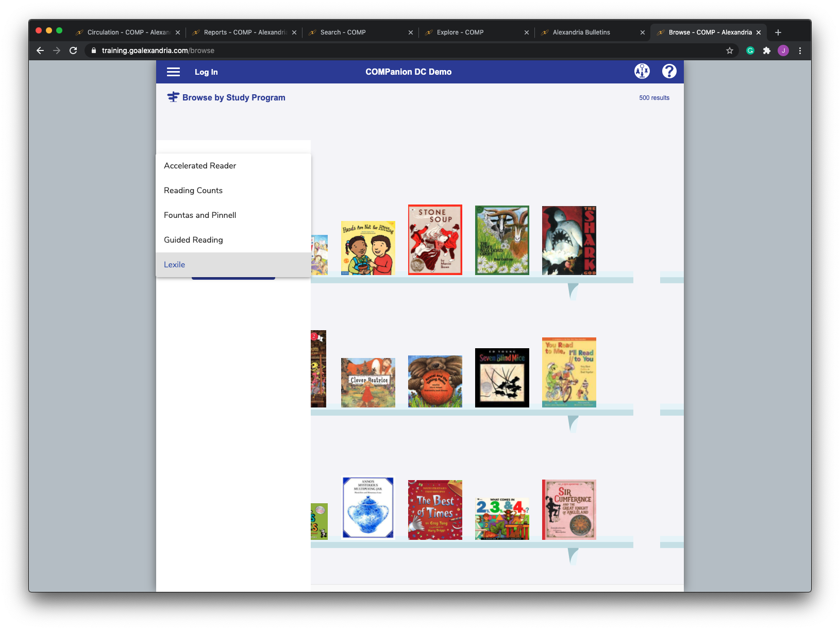Switch to the Search - COMP tab
Image resolution: width=840 pixels, height=630 pixels.
(x=361, y=32)
